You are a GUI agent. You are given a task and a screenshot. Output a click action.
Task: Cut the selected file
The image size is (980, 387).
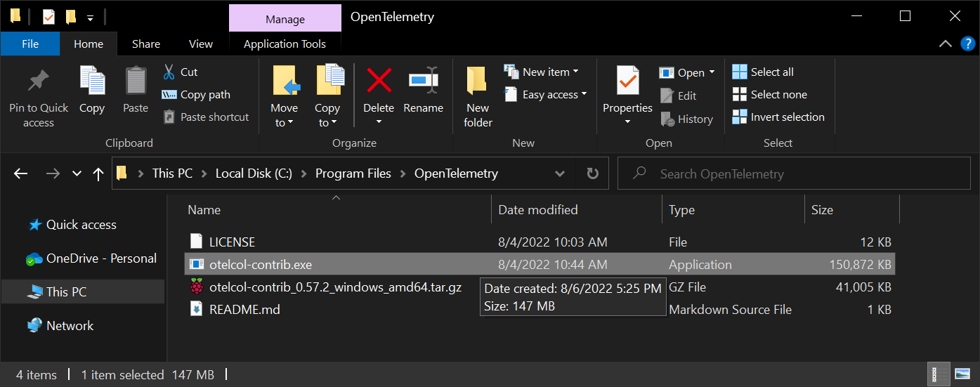coord(181,72)
